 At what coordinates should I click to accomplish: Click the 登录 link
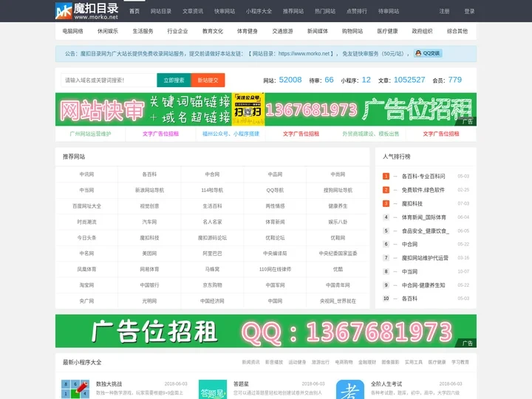coord(470,11)
